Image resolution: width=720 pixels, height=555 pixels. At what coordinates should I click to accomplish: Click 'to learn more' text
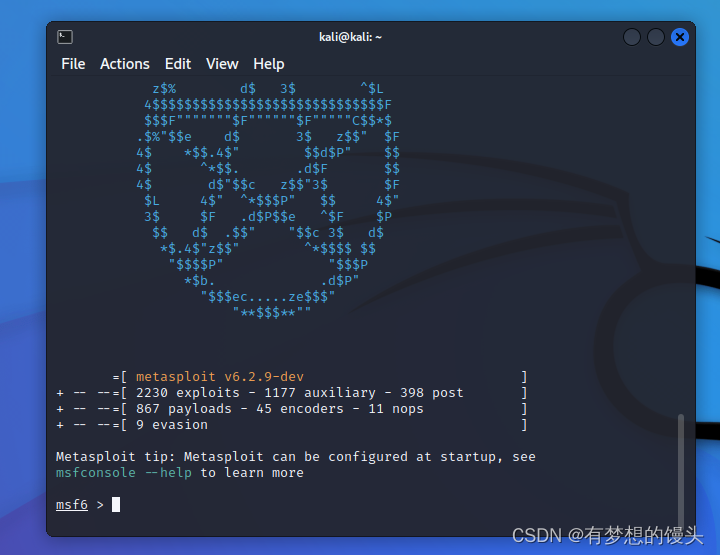pos(252,473)
